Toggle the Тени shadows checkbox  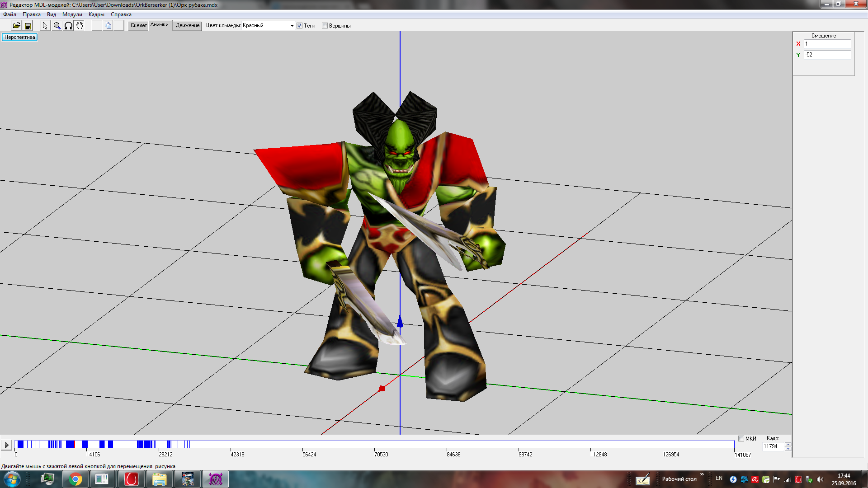click(299, 26)
